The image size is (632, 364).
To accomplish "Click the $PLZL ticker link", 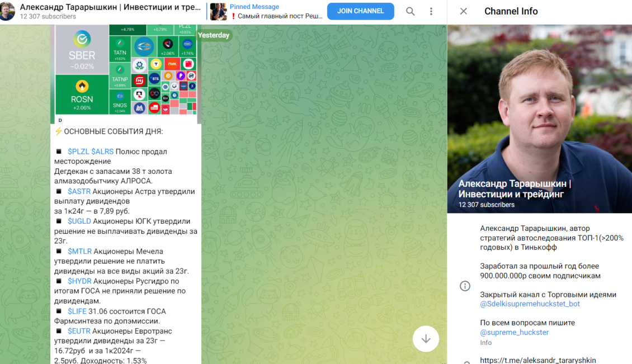I will [x=78, y=152].
